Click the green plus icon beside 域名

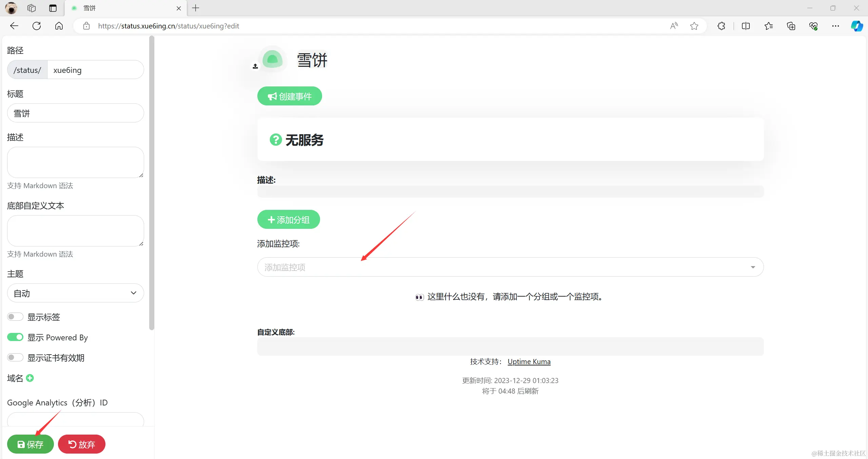click(x=30, y=378)
